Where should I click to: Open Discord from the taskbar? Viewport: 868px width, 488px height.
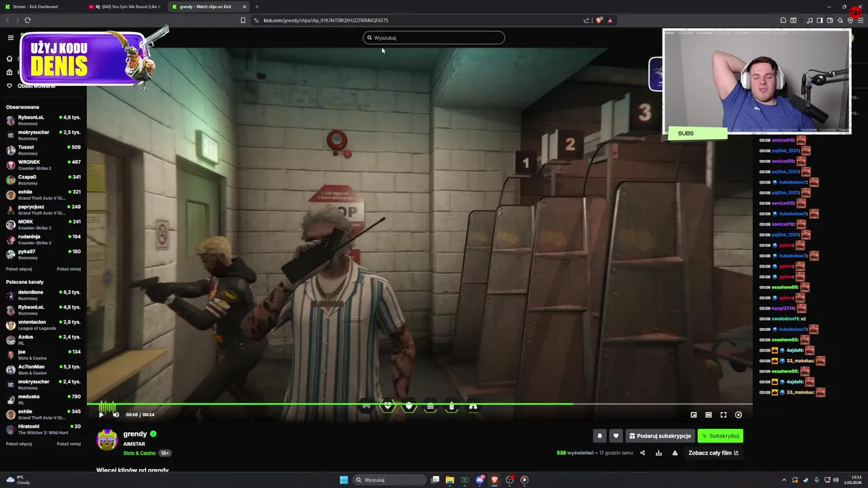pos(479,480)
